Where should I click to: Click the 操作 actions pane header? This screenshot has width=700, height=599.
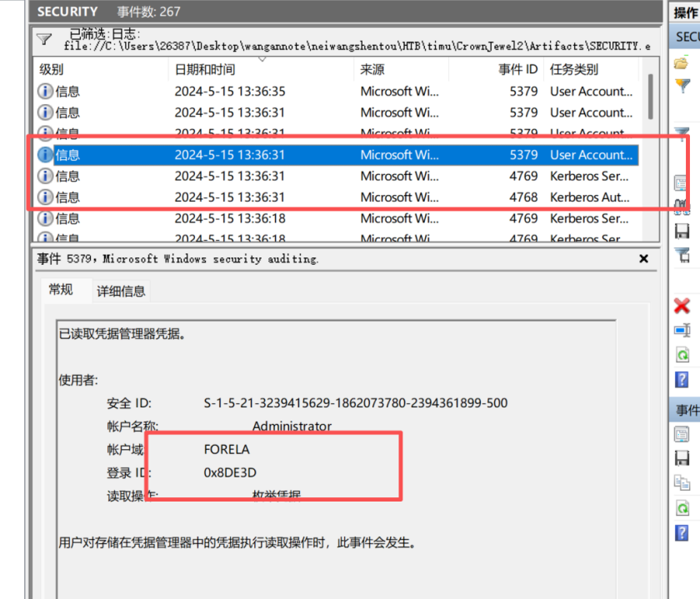pos(686,12)
